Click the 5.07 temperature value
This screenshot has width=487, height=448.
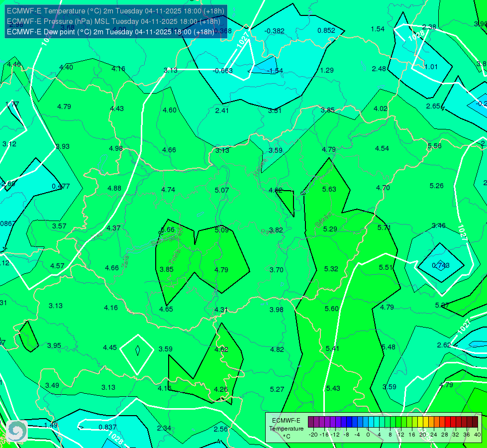pyautogui.click(x=222, y=190)
